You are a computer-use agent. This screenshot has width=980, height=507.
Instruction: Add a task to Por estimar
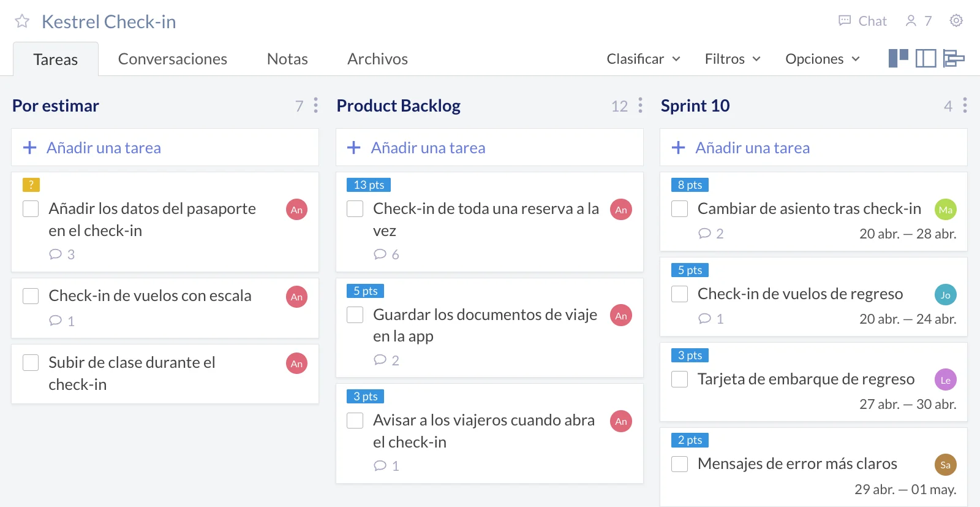pyautogui.click(x=165, y=147)
